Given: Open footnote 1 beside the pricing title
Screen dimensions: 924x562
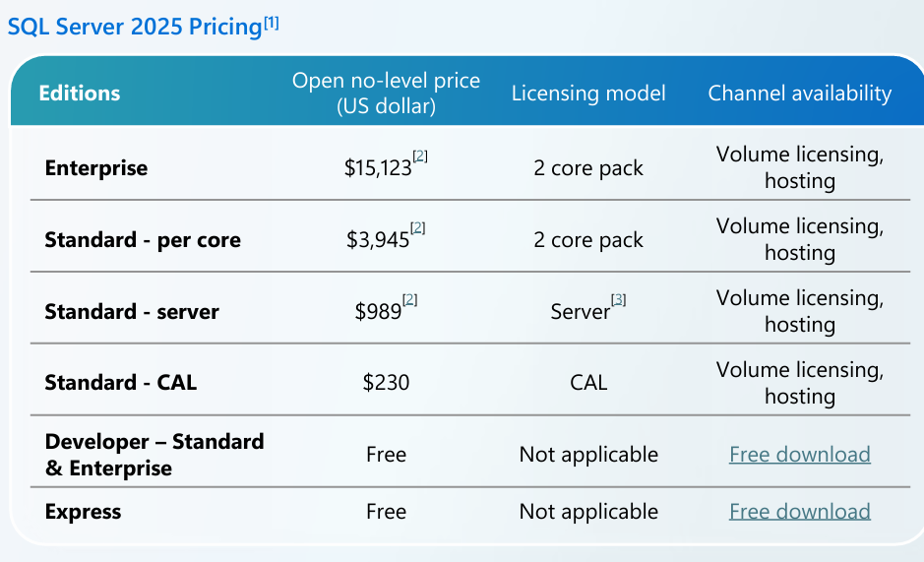Looking at the screenshot, I should point(272,22).
